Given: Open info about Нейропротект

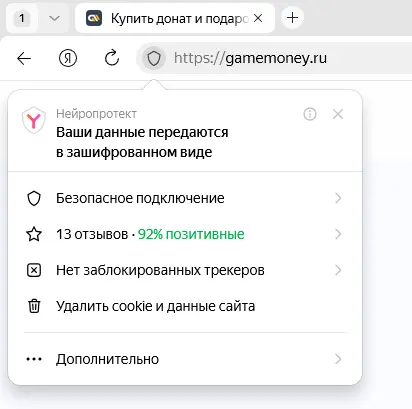Looking at the screenshot, I should (310, 114).
